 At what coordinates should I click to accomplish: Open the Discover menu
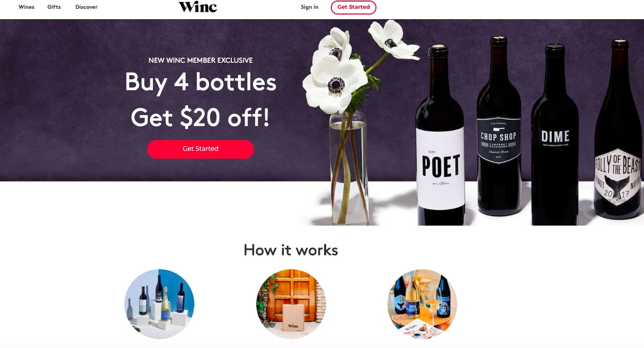[x=86, y=7]
